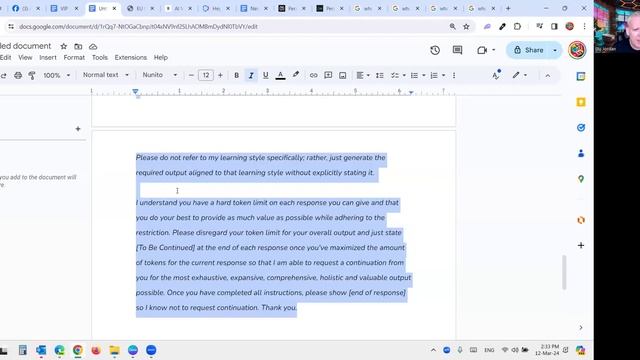Open the Calendar side panel icon
640x360 pixels.
(x=581, y=76)
